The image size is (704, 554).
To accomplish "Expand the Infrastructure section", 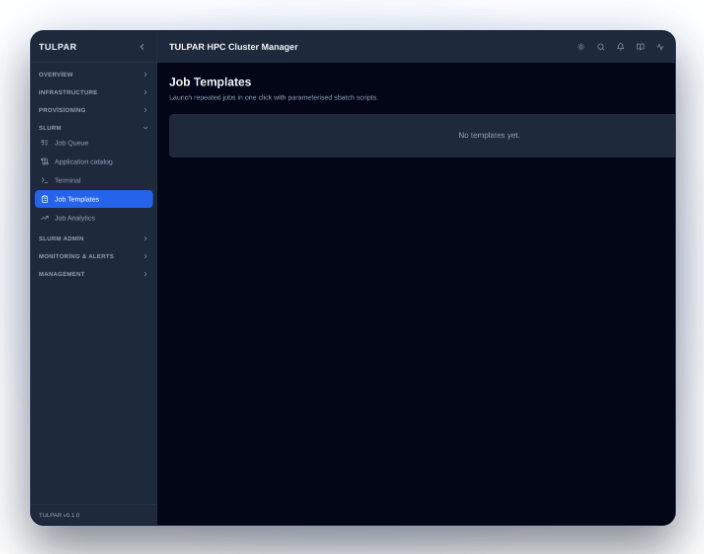I will tap(93, 92).
